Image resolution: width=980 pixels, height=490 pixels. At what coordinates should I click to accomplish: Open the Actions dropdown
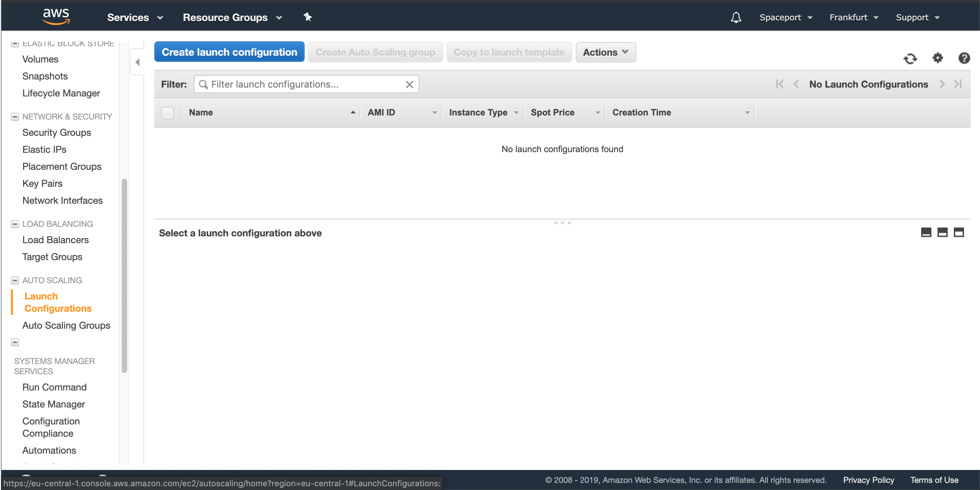point(605,52)
